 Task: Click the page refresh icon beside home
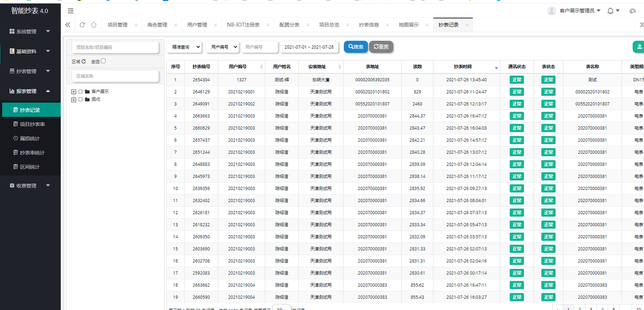click(82, 25)
